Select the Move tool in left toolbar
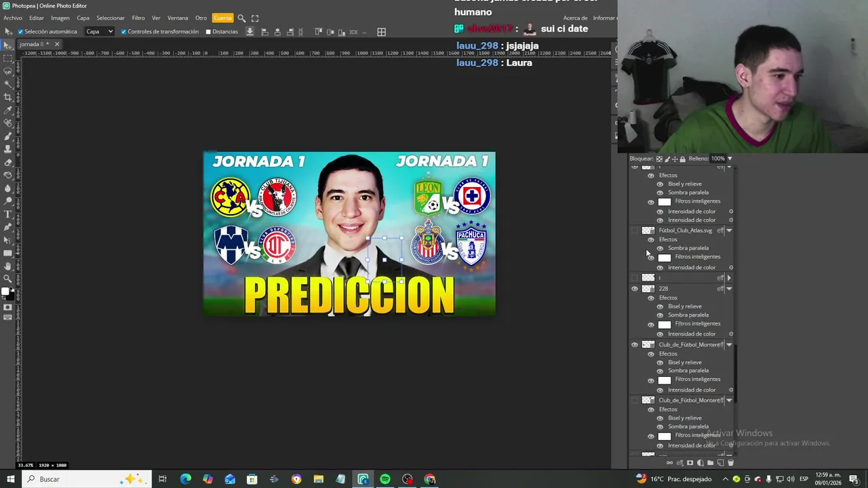Image resolution: width=868 pixels, height=488 pixels. 8,45
